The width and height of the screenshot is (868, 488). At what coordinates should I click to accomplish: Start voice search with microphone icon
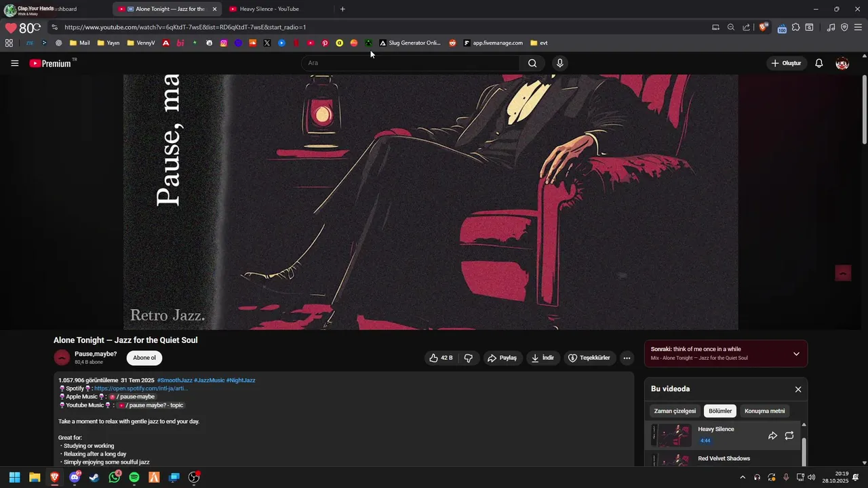559,63
